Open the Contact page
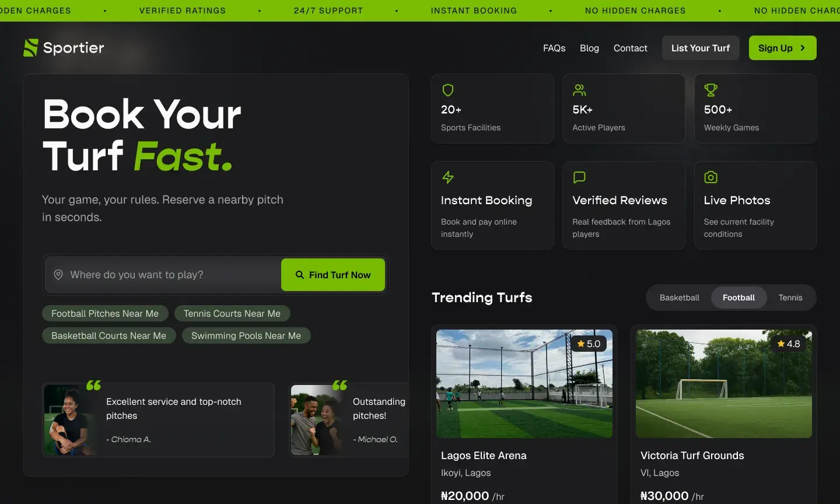The image size is (840, 504). (x=630, y=48)
